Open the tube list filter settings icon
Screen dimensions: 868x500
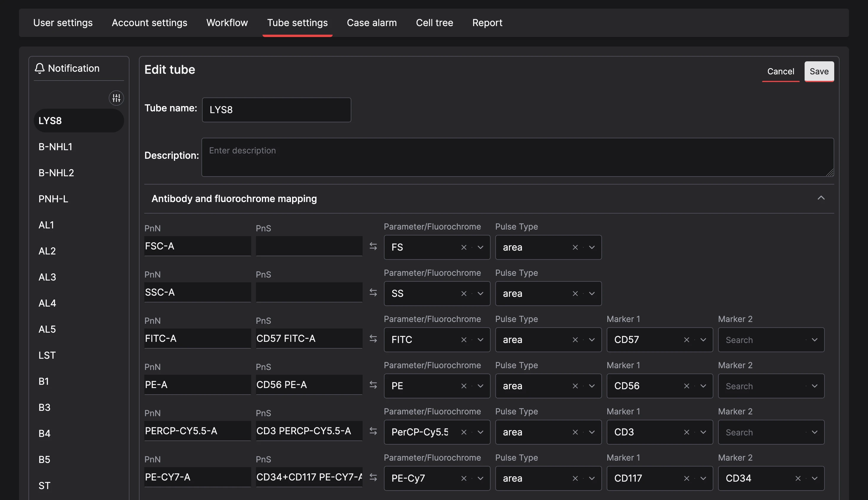coord(116,98)
